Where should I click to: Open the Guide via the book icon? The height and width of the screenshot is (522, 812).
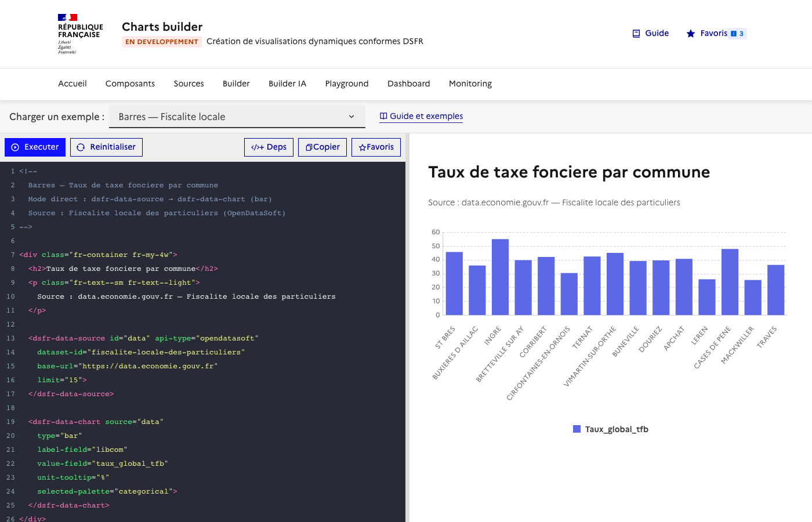pyautogui.click(x=635, y=33)
